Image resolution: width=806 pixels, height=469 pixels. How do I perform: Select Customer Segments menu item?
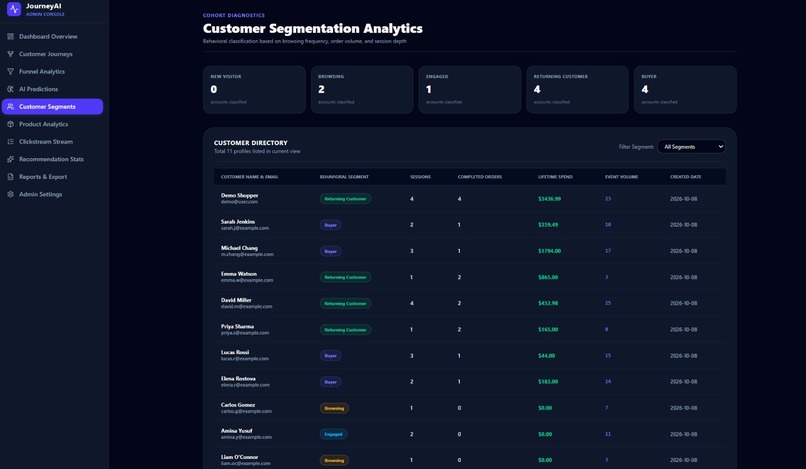[52, 106]
